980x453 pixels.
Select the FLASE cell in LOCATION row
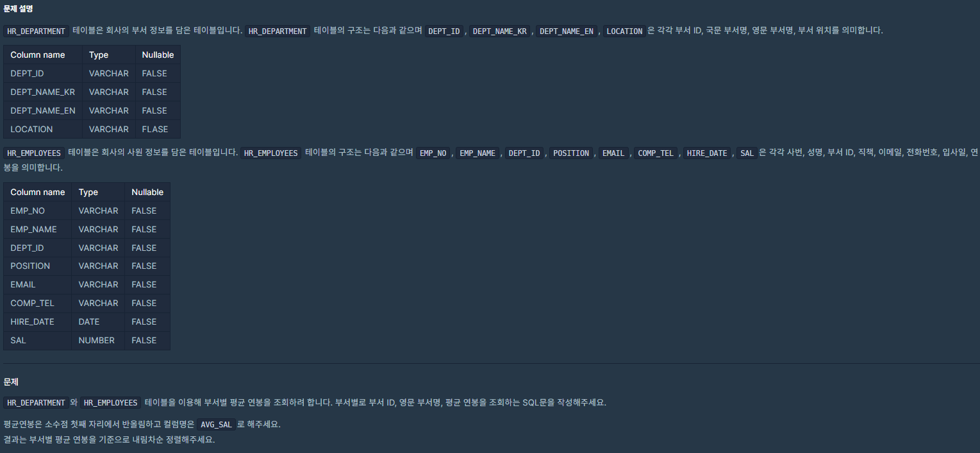158,129
